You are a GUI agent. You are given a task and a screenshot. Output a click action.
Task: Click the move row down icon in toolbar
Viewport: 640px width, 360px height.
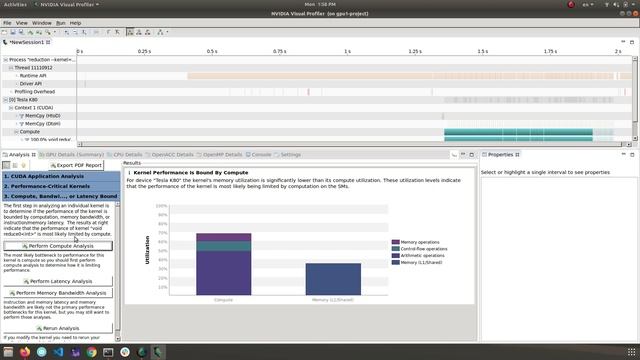click(117, 32)
